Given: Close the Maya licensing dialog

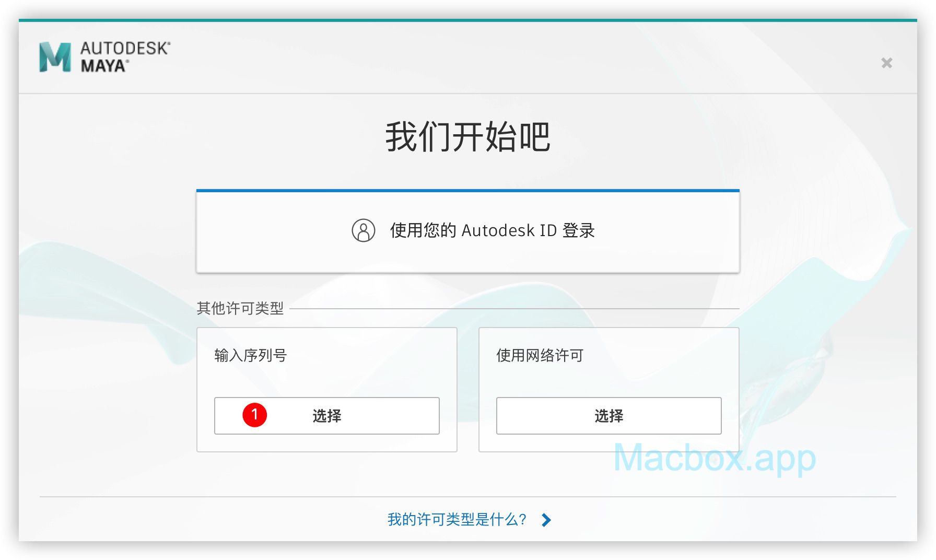Looking at the screenshot, I should (886, 63).
